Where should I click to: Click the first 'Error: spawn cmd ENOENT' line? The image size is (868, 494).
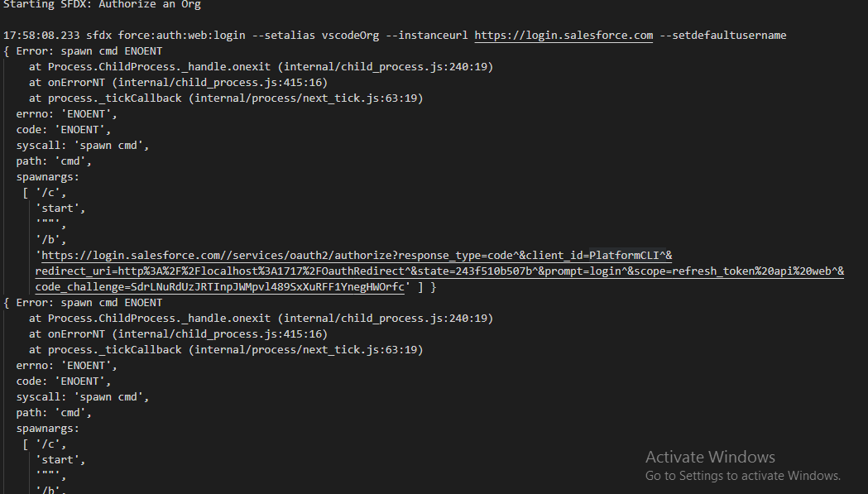point(89,51)
